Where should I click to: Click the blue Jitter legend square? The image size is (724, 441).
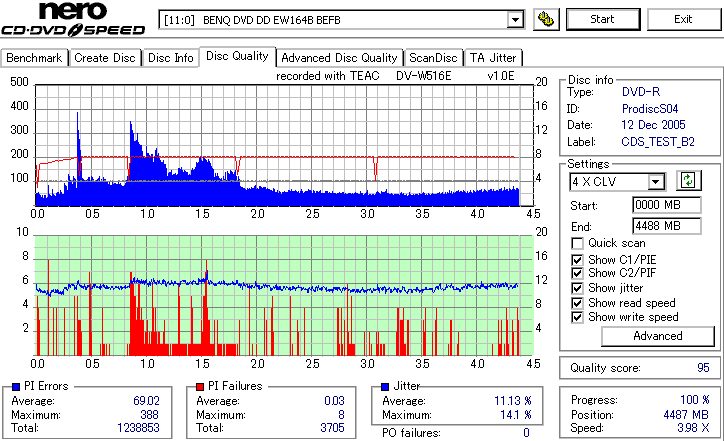(x=385, y=387)
